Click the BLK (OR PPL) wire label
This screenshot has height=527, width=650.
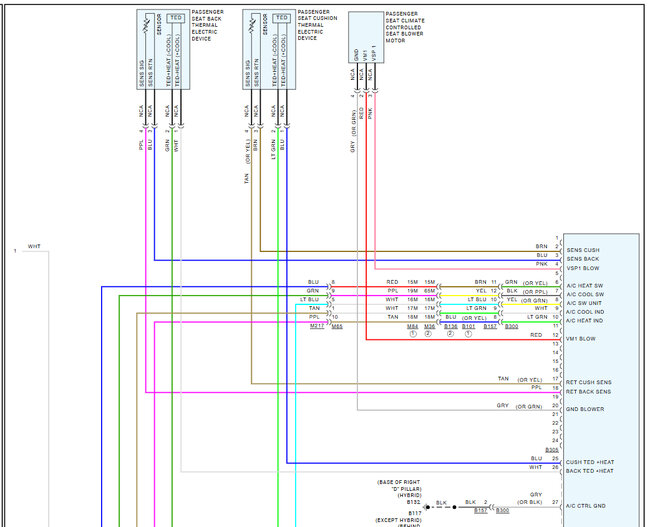click(527, 291)
